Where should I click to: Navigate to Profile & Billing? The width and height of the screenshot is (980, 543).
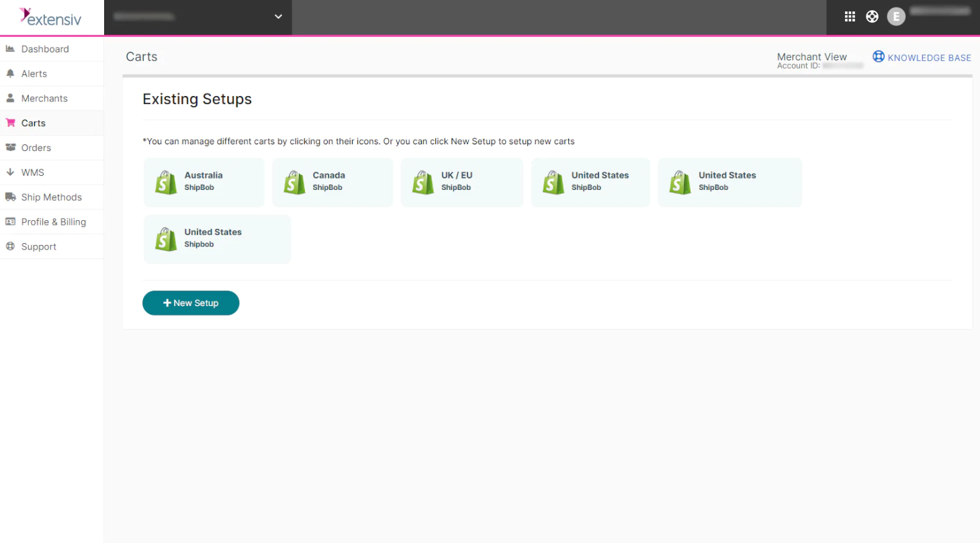pos(54,221)
